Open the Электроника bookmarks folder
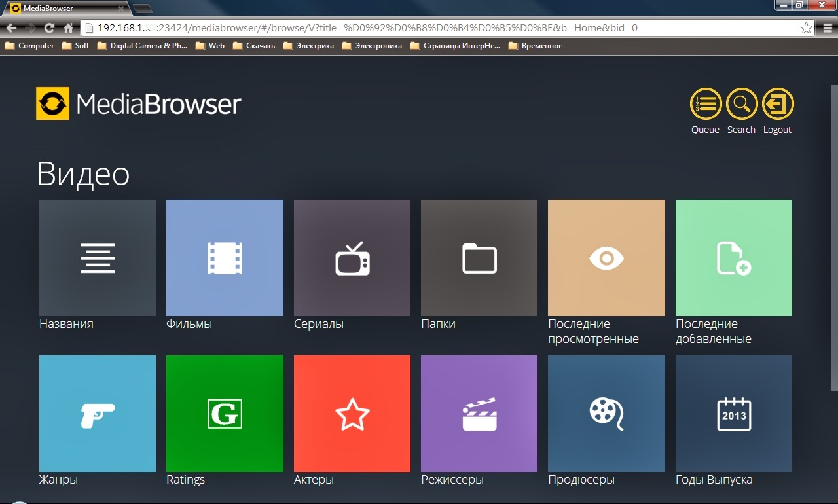Image resolution: width=838 pixels, height=504 pixels. pos(372,46)
